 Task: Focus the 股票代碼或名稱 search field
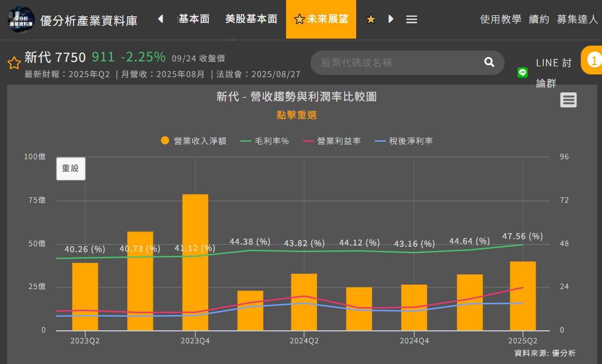coord(397,62)
